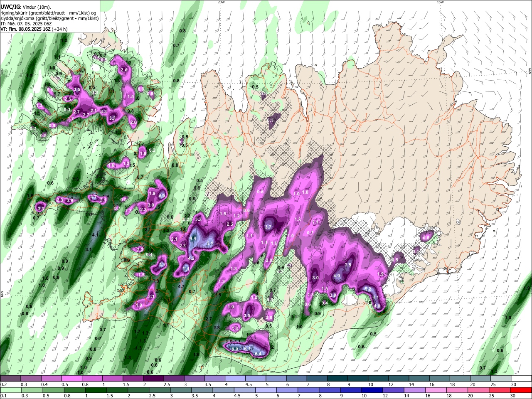Click the white swatch ending the snow legend row
This screenshot has height=399, width=532.
pyautogui.click(x=521, y=378)
